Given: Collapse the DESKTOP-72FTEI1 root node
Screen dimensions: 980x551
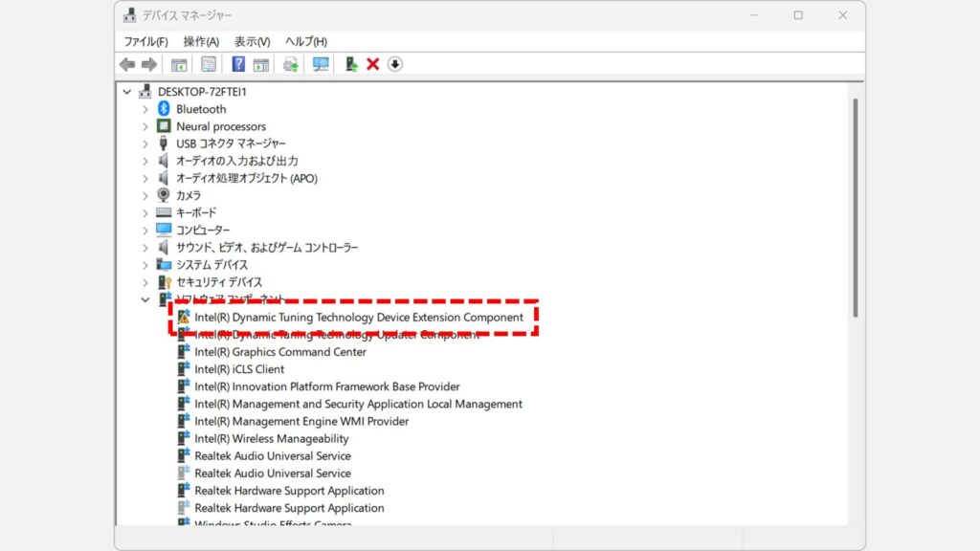Looking at the screenshot, I should tap(127, 92).
